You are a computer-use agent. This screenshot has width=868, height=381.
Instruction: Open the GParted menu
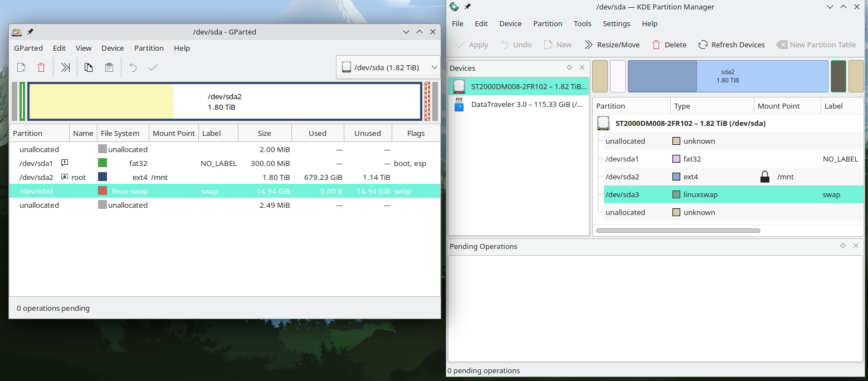pos(28,48)
